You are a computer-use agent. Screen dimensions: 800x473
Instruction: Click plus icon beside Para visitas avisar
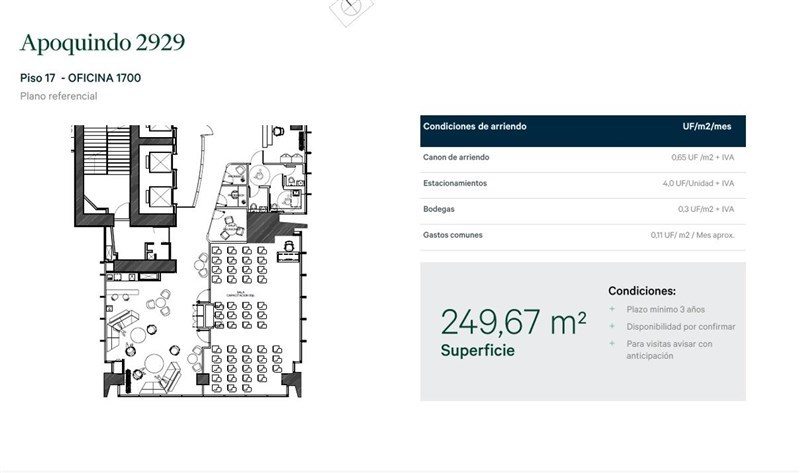[x=612, y=344]
